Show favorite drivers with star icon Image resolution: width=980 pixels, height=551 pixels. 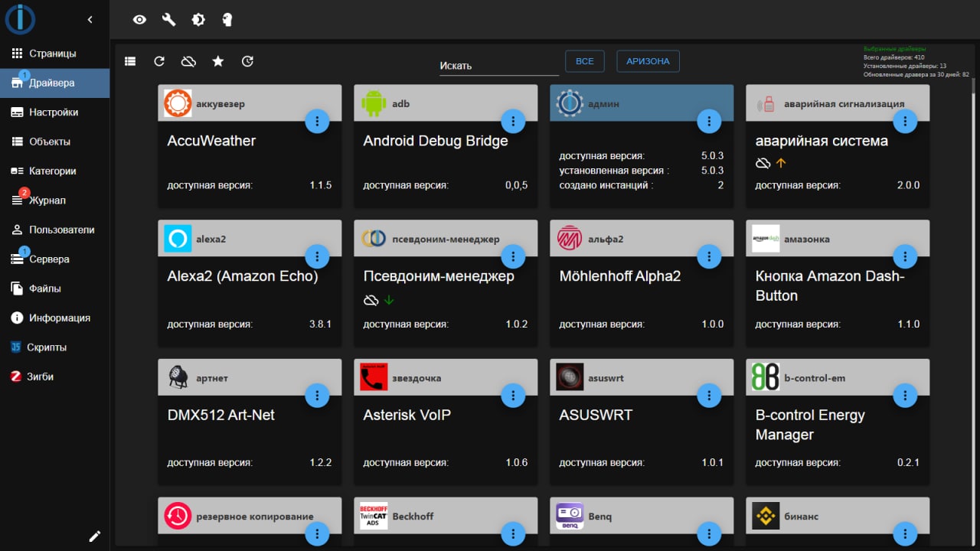click(218, 61)
